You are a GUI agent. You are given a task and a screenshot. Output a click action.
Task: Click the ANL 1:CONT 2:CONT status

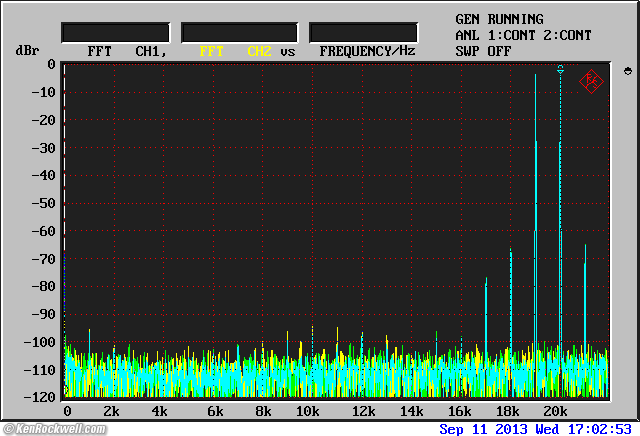click(x=523, y=35)
